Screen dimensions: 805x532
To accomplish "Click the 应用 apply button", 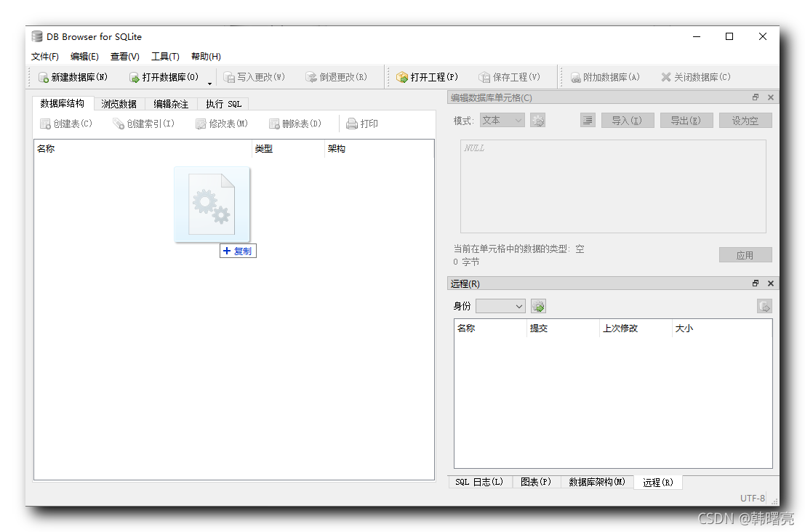I will 745,255.
